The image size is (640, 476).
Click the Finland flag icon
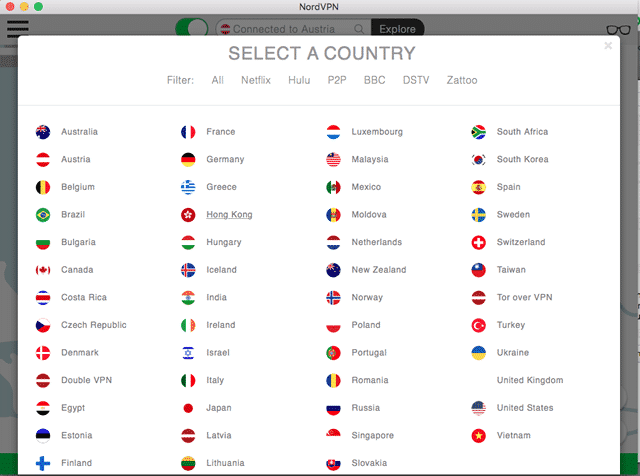[43, 463]
